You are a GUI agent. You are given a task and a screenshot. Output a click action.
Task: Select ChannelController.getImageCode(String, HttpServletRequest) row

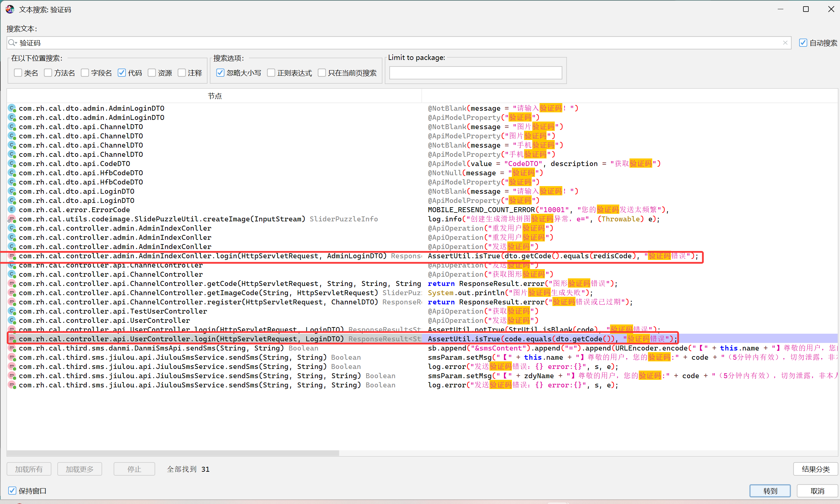click(x=422, y=293)
